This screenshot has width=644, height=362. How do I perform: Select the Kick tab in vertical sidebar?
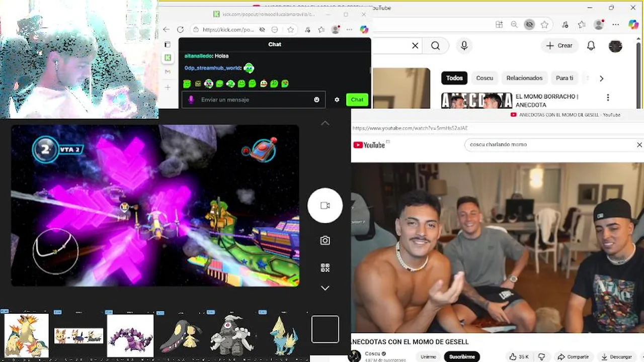point(168,58)
